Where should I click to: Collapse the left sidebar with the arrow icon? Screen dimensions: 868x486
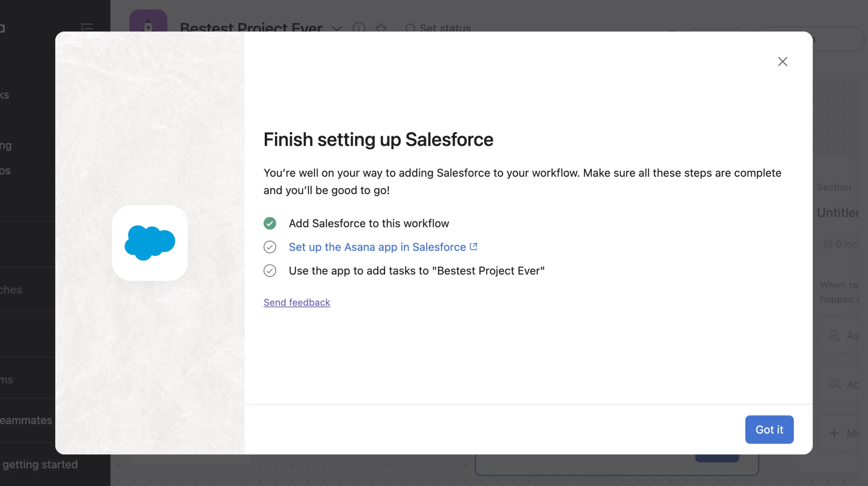[x=86, y=27]
